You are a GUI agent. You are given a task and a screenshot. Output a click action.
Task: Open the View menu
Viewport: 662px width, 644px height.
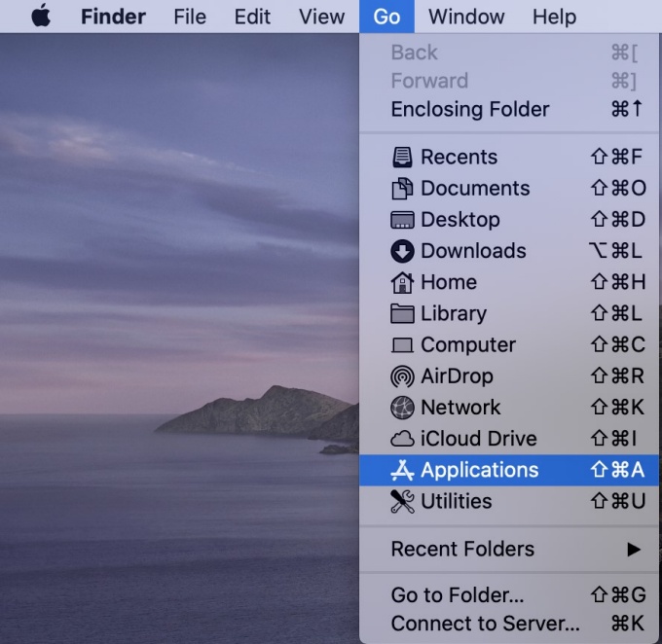coord(321,17)
